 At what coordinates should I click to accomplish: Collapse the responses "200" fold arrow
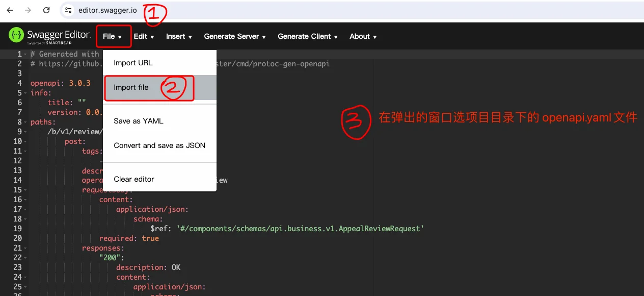[24, 258]
